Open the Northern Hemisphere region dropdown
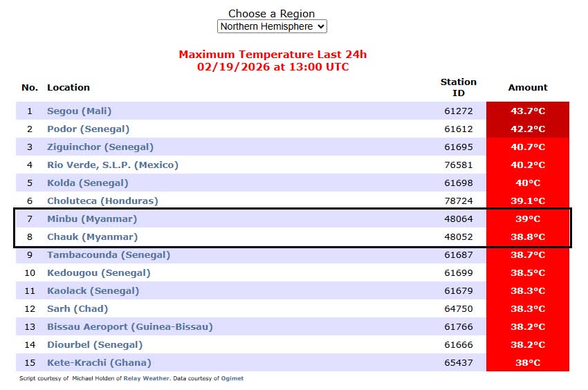 pos(272,26)
